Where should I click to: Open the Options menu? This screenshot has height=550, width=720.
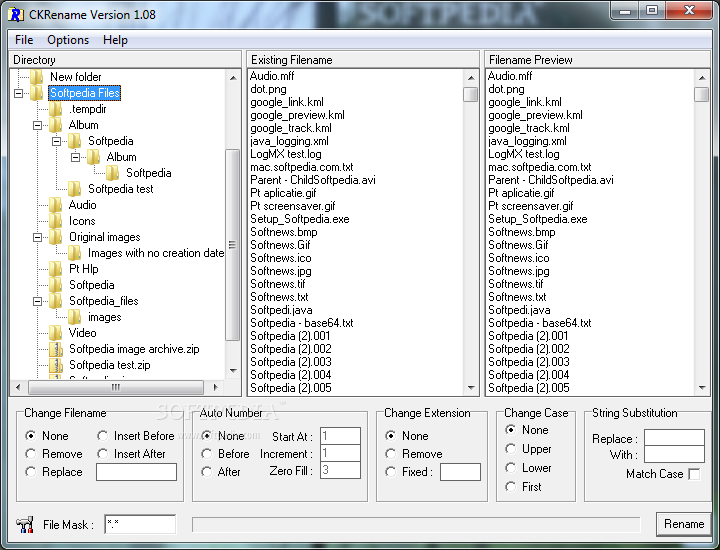coord(68,40)
